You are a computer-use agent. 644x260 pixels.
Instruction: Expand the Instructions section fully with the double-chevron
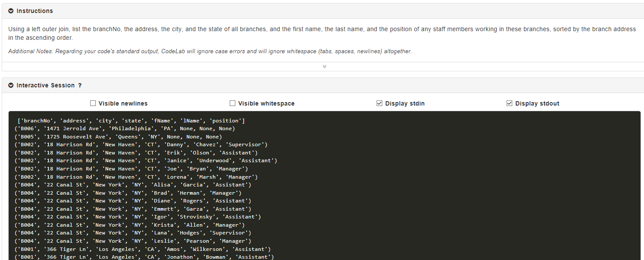click(x=324, y=66)
